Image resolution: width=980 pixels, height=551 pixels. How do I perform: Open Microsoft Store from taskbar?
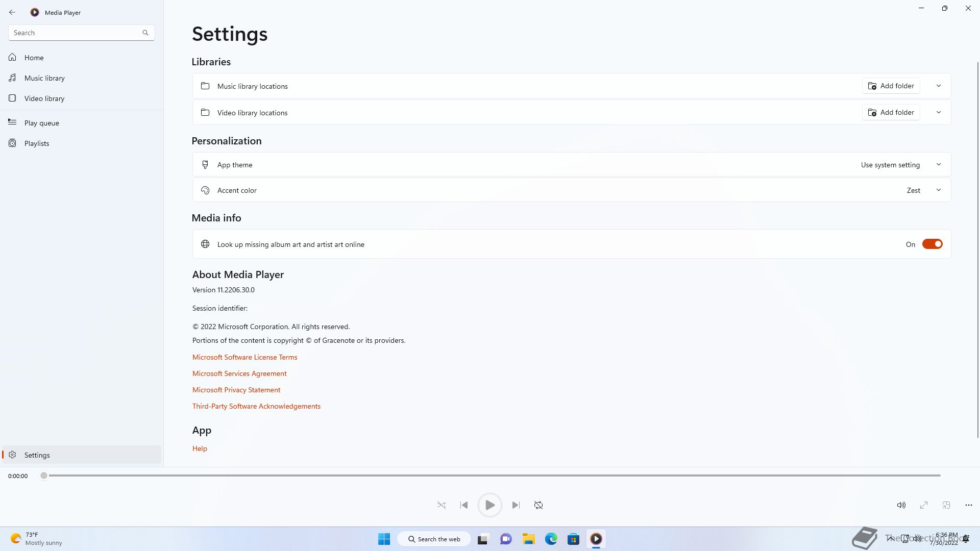click(x=574, y=539)
